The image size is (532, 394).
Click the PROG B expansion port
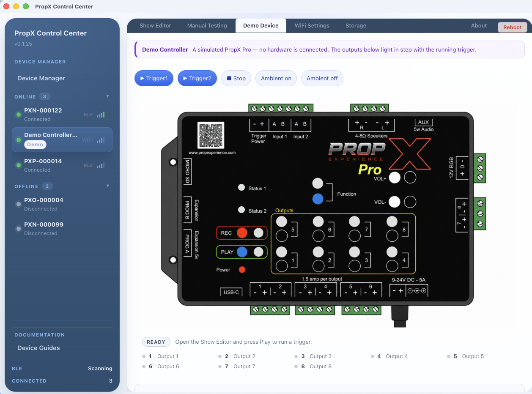187,209
